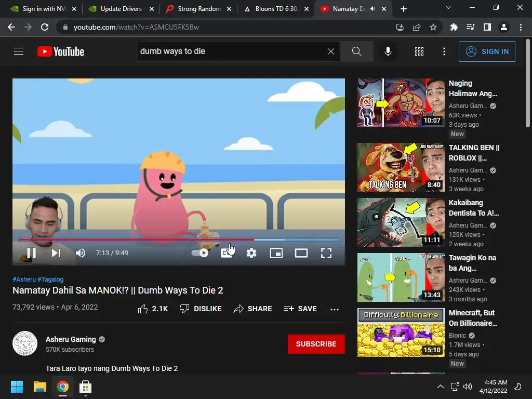This screenshot has height=399, width=532.
Task: Seek on the red video progress bar
Action: coord(179,240)
